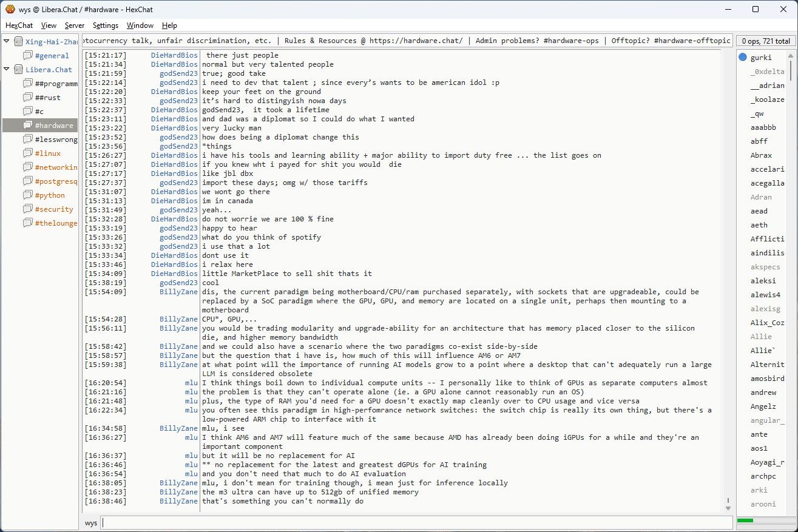Collapse the Libera.Chat server tree
Viewport: 798px width, 532px height.
click(x=7, y=70)
